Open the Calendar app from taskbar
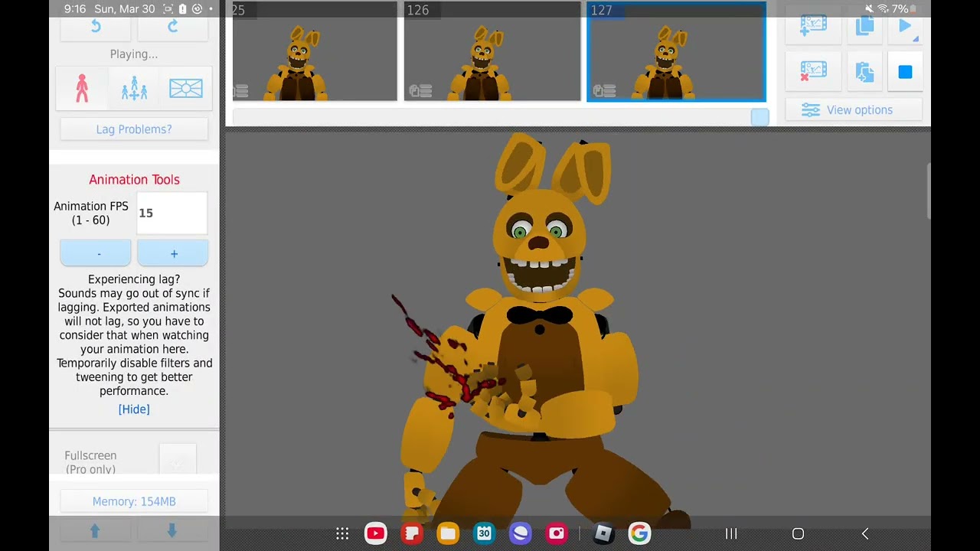The image size is (980, 551). click(484, 533)
